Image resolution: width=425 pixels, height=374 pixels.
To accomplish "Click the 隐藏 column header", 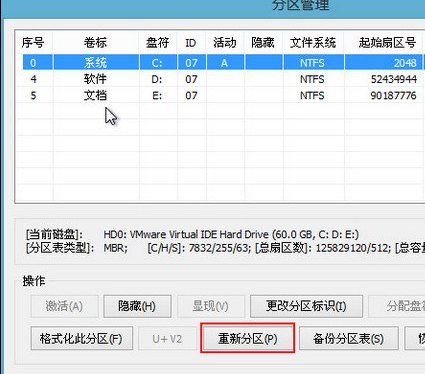I will (263, 43).
